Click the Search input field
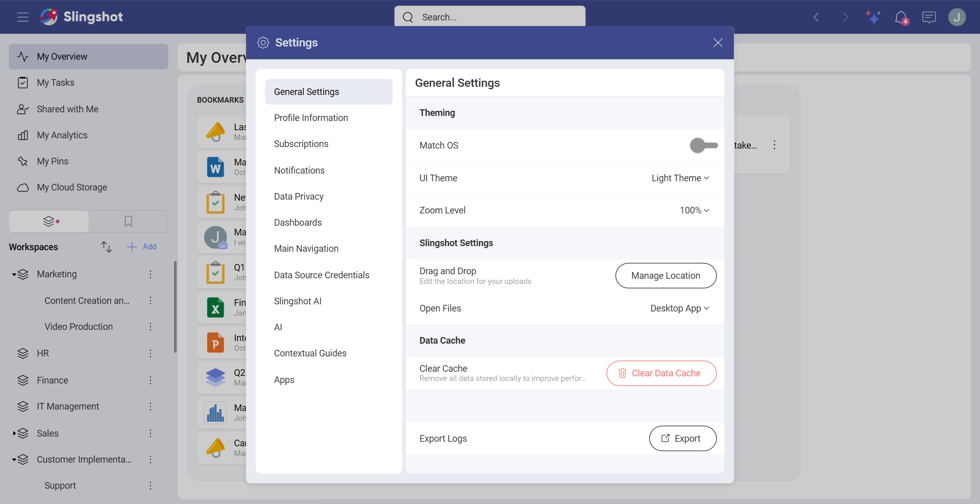This screenshot has width=980, height=504. 490,16
